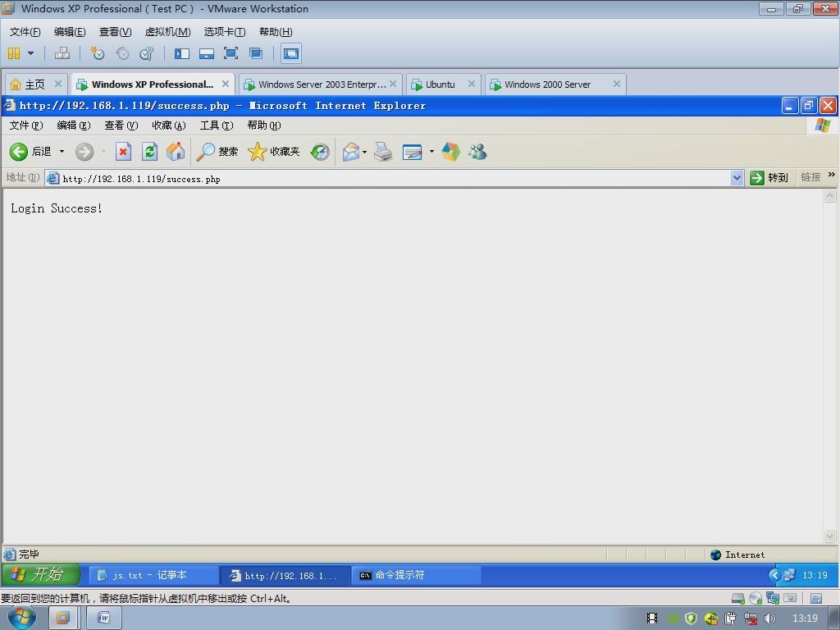The image size is (840, 630).
Task: Open the Windows 7 start orb
Action: pos(22,618)
